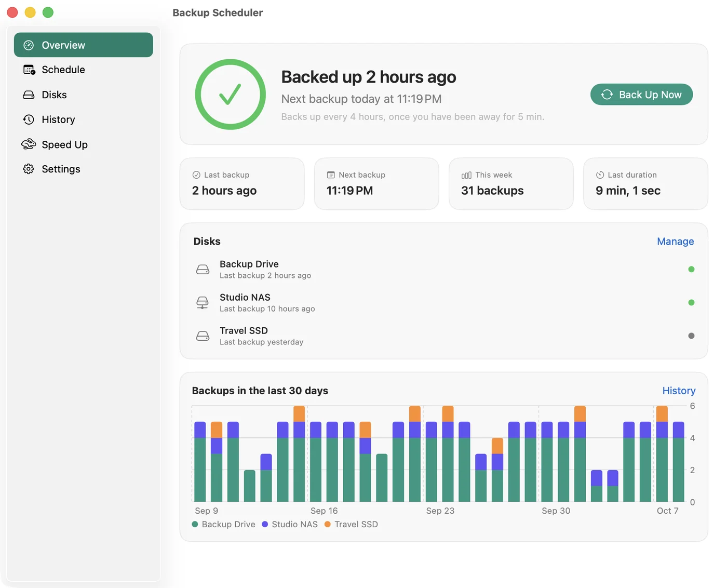The width and height of the screenshot is (727, 588).
Task: Select the Travel SSD row name
Action: click(244, 330)
